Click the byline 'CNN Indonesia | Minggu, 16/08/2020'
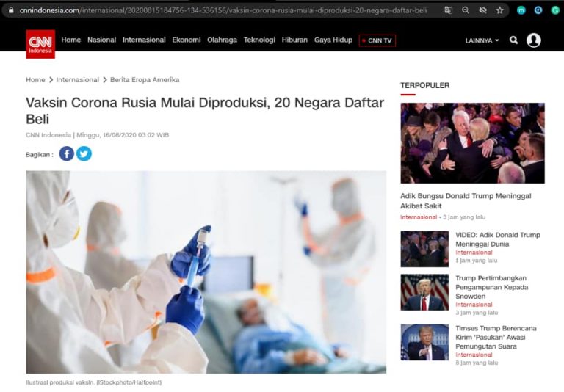 coord(97,135)
